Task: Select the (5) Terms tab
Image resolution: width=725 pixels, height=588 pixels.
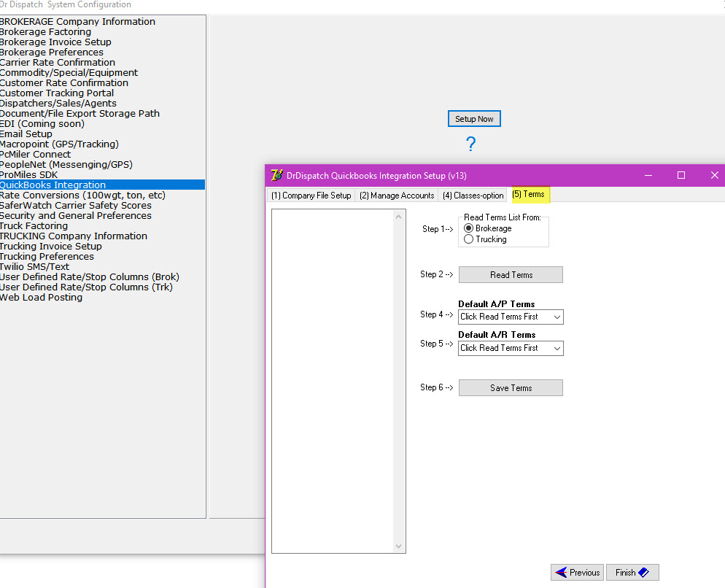Action: coord(529,194)
